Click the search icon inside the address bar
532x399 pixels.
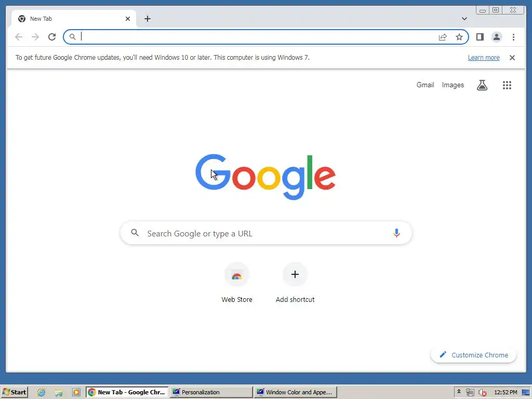[x=73, y=37]
